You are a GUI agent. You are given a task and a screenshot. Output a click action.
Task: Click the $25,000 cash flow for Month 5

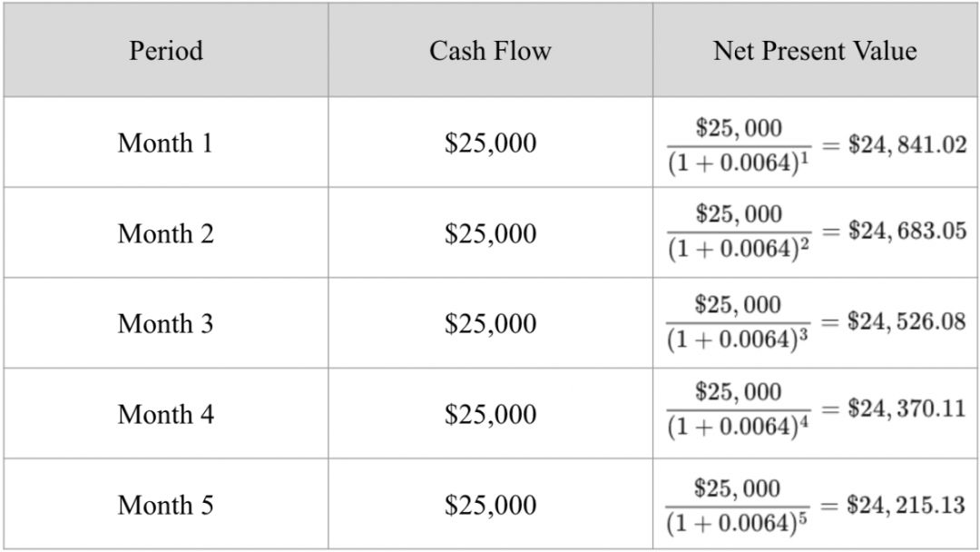pyautogui.click(x=490, y=505)
